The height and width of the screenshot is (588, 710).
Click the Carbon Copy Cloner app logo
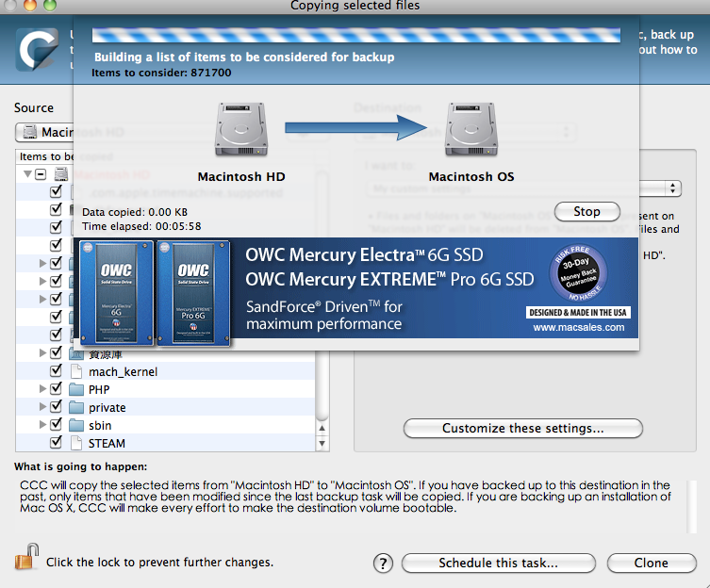(37, 49)
